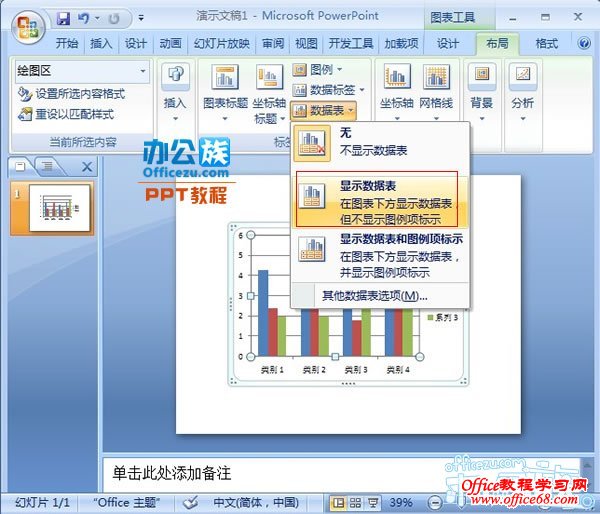
Task: Open the Quick Access Toolbar customize arrow
Action: coord(141,18)
